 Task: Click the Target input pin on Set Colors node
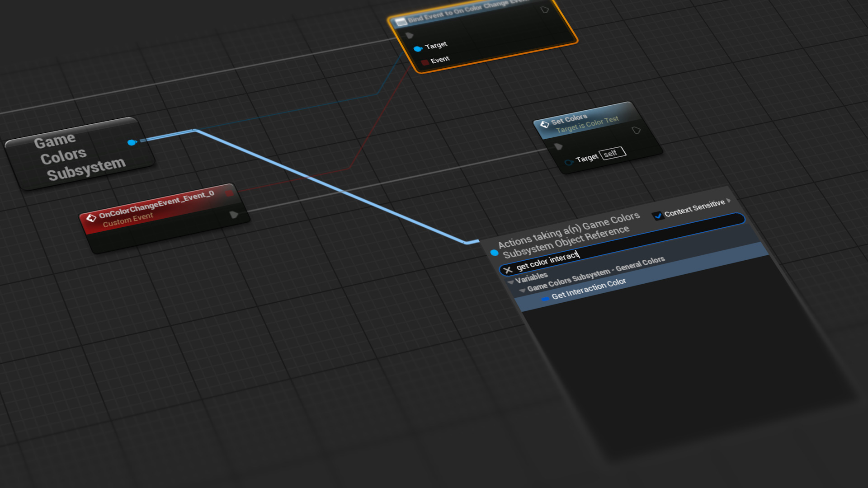pyautogui.click(x=569, y=162)
